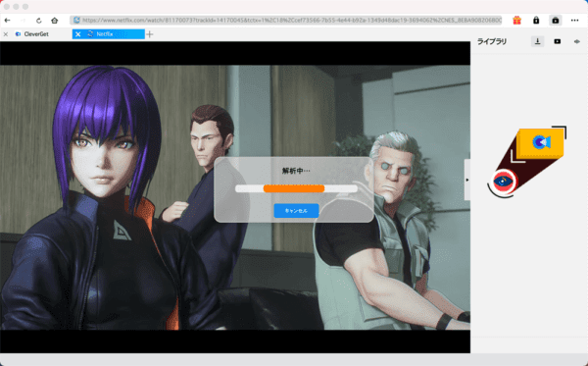Click the Netflix video player area

coord(235,197)
